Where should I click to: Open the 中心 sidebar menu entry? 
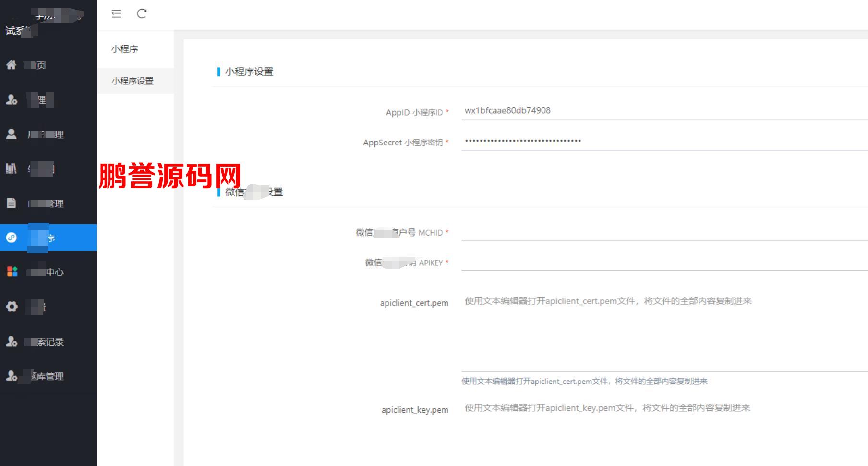click(48, 272)
